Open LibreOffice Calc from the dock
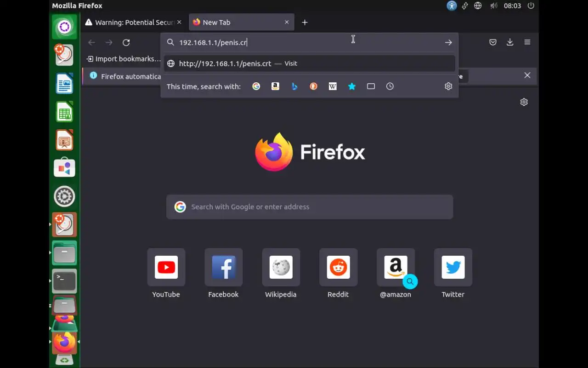Screen dimensions: 588x368 click(64, 112)
